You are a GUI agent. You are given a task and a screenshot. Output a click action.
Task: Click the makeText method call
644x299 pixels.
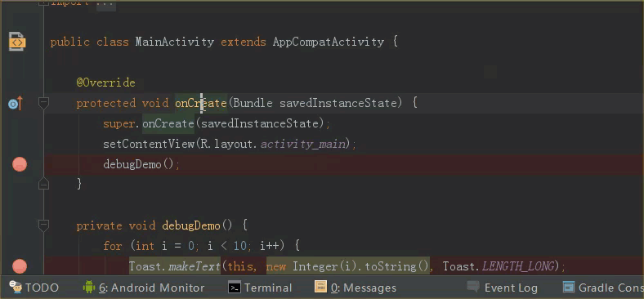pyautogui.click(x=195, y=266)
